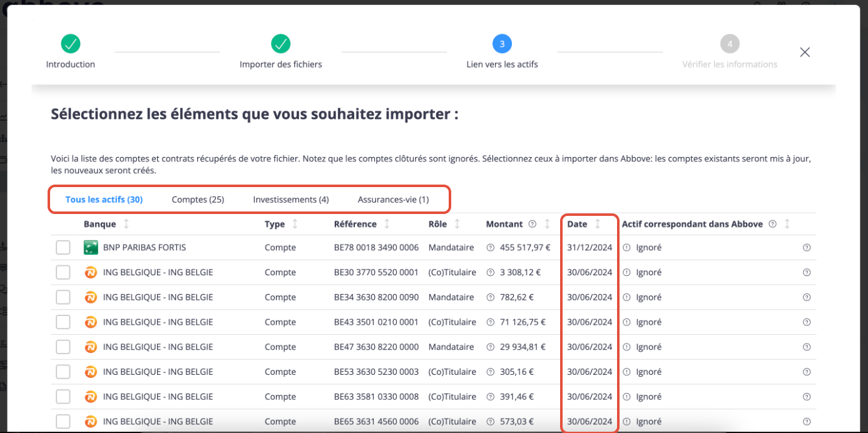
Task: Sort the table by Type column
Action: click(295, 224)
